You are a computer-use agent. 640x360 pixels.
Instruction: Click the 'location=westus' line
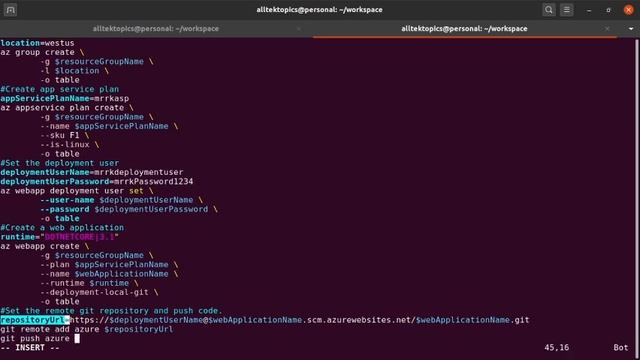38,43
